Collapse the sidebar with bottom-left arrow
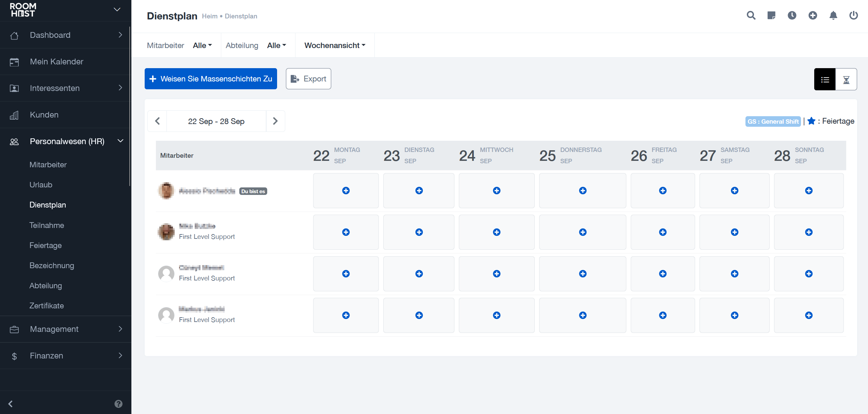Screen dimensions: 868x414 pos(11,404)
